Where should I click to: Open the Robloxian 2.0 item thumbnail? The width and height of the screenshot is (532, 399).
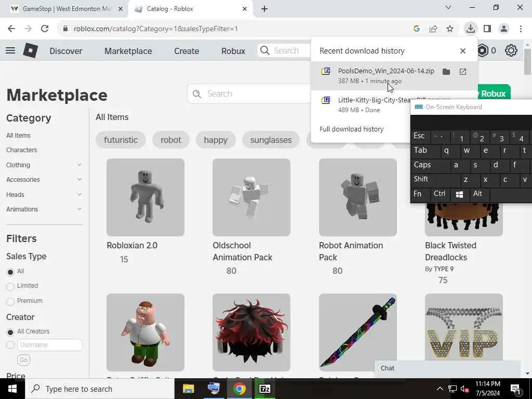[x=145, y=197]
